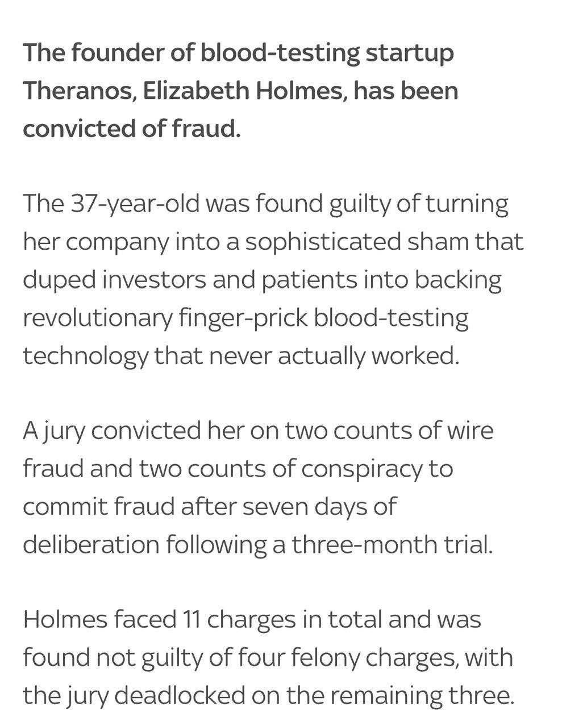
Task: Click the bold headline about the Theranos founder
Action: pyautogui.click(x=240, y=90)
